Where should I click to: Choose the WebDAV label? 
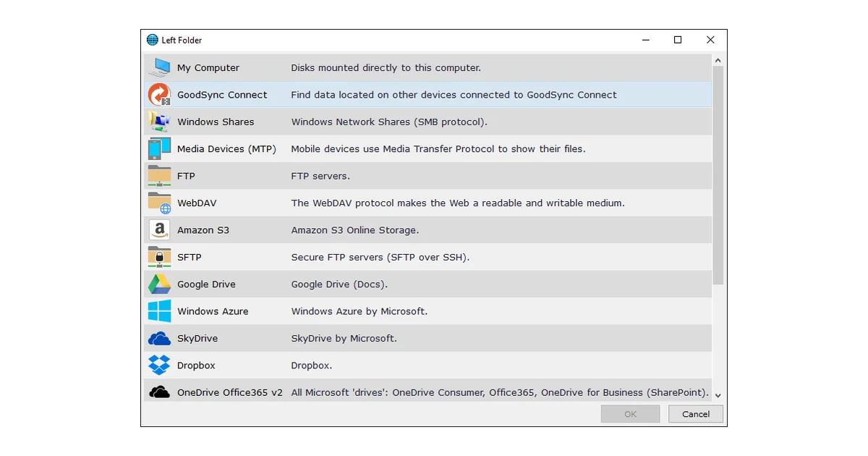(197, 203)
